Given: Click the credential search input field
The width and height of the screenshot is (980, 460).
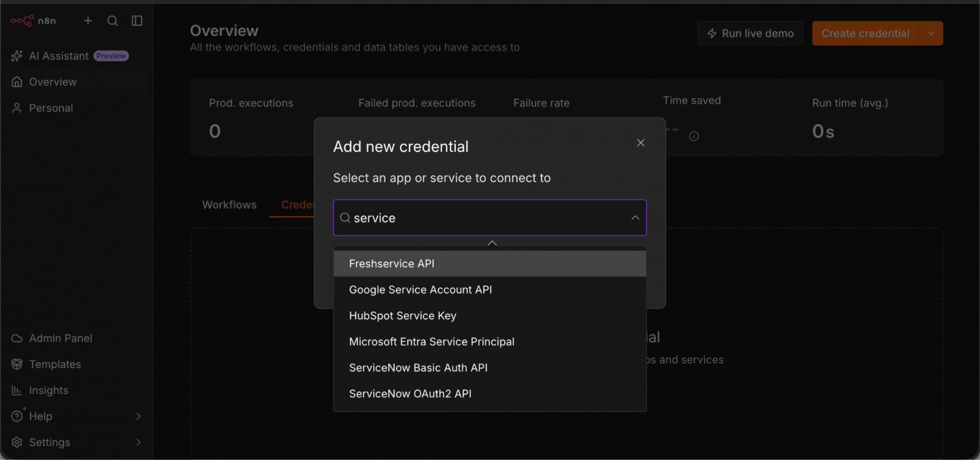Looking at the screenshot, I should pyautogui.click(x=490, y=218).
